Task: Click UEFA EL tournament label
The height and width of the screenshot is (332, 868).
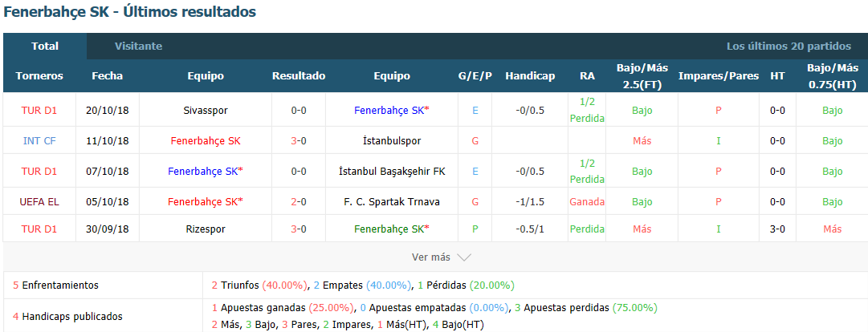Action: pos(39,201)
